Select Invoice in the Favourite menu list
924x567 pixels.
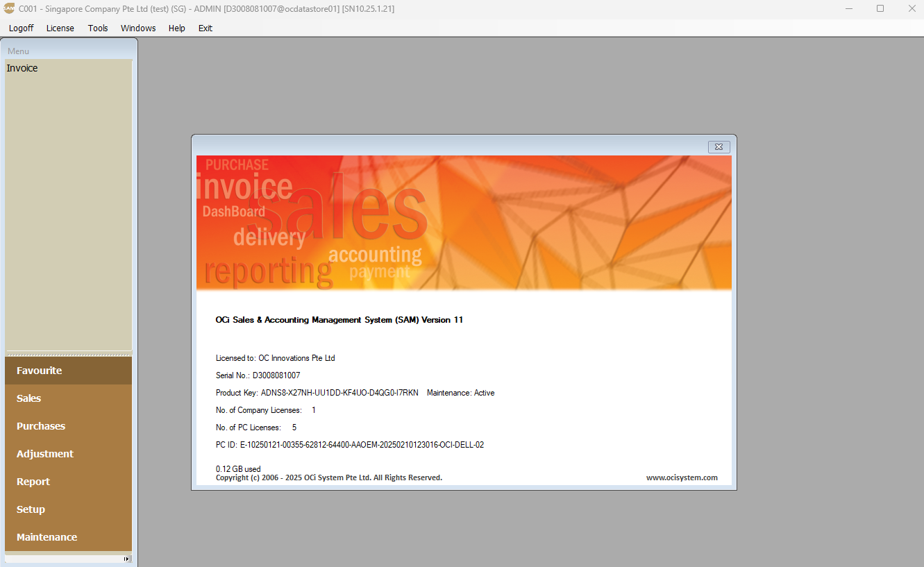tap(22, 68)
